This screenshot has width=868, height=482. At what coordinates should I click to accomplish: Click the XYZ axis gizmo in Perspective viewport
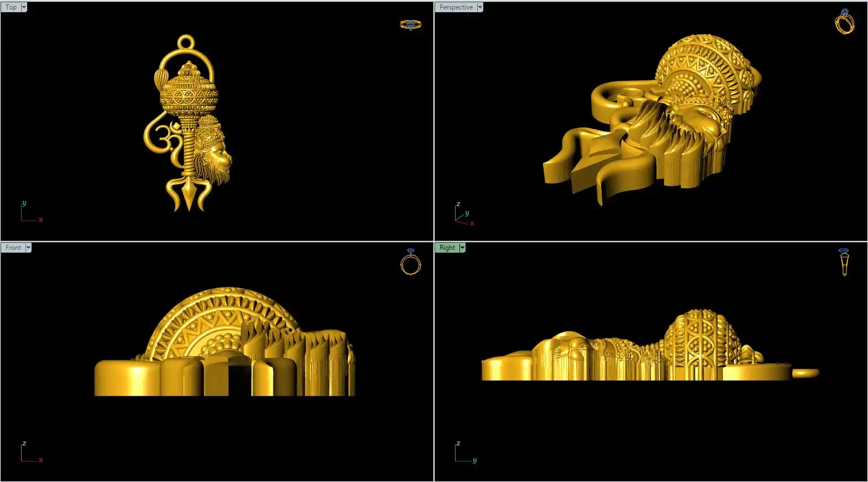click(464, 216)
